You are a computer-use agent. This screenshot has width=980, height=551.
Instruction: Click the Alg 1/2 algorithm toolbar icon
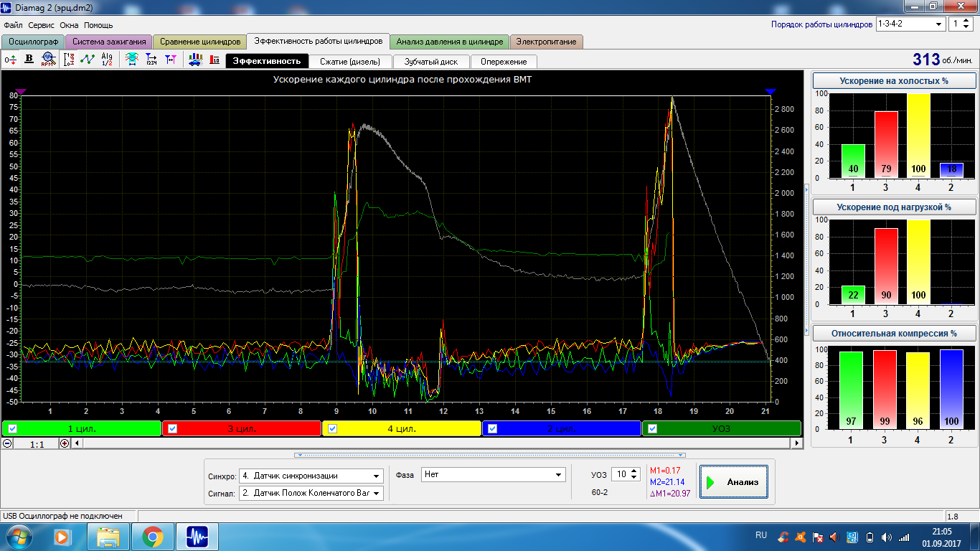[107, 60]
